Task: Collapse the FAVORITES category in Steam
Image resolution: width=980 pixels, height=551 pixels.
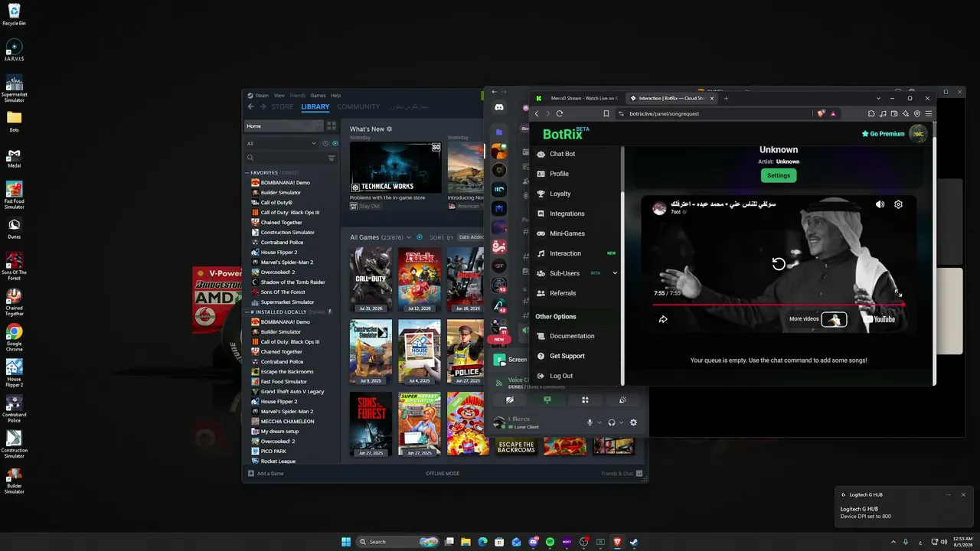Action: [x=247, y=173]
